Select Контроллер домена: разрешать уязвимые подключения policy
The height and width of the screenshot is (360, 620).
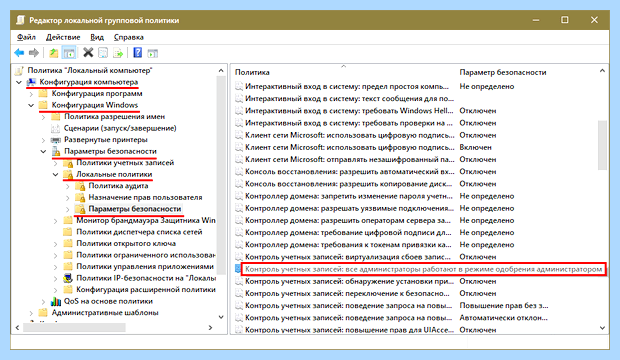[x=350, y=208]
